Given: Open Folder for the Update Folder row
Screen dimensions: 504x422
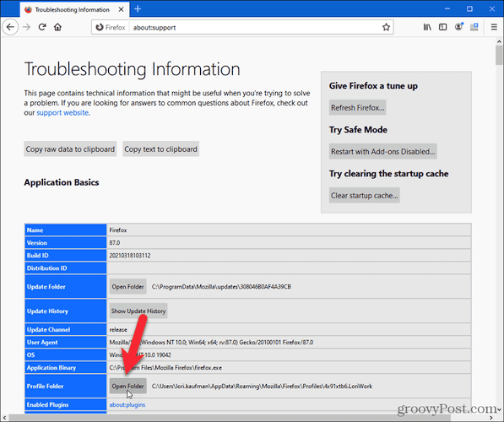Looking at the screenshot, I should point(127,287).
